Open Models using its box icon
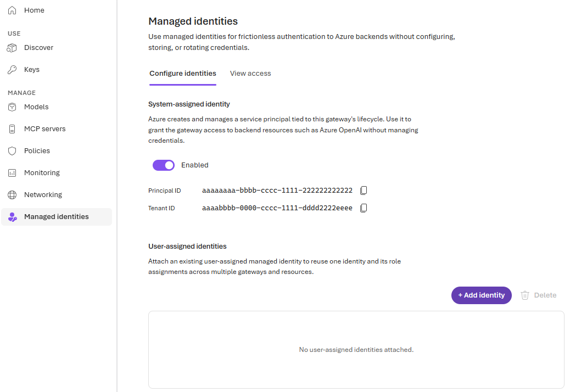Image resolution: width=570 pixels, height=392 pixels. pyautogui.click(x=12, y=107)
